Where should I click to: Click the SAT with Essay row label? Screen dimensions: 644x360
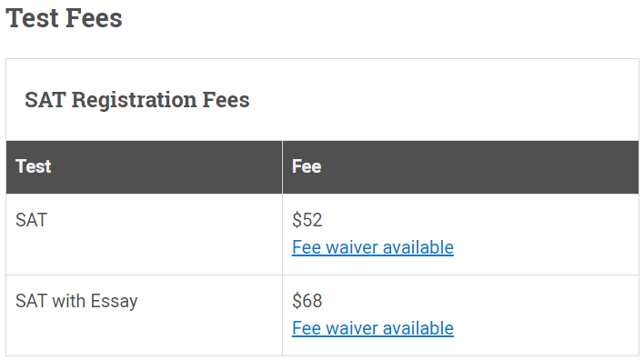(x=76, y=301)
